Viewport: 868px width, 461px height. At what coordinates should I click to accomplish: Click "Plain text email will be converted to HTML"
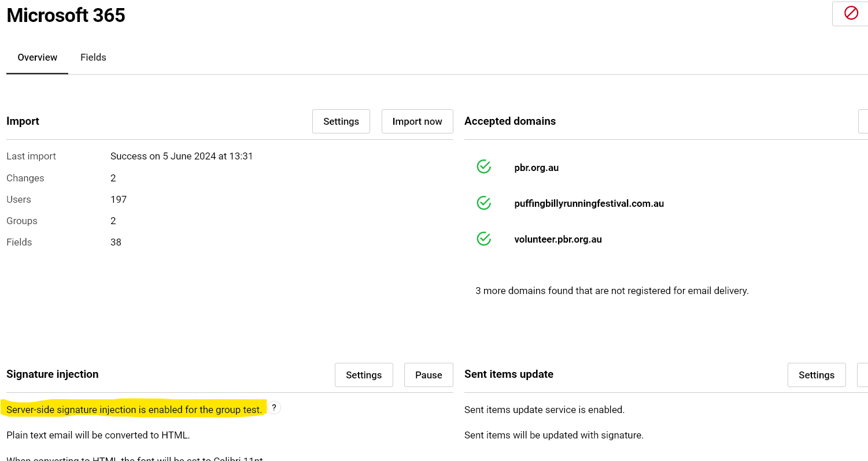(x=98, y=435)
